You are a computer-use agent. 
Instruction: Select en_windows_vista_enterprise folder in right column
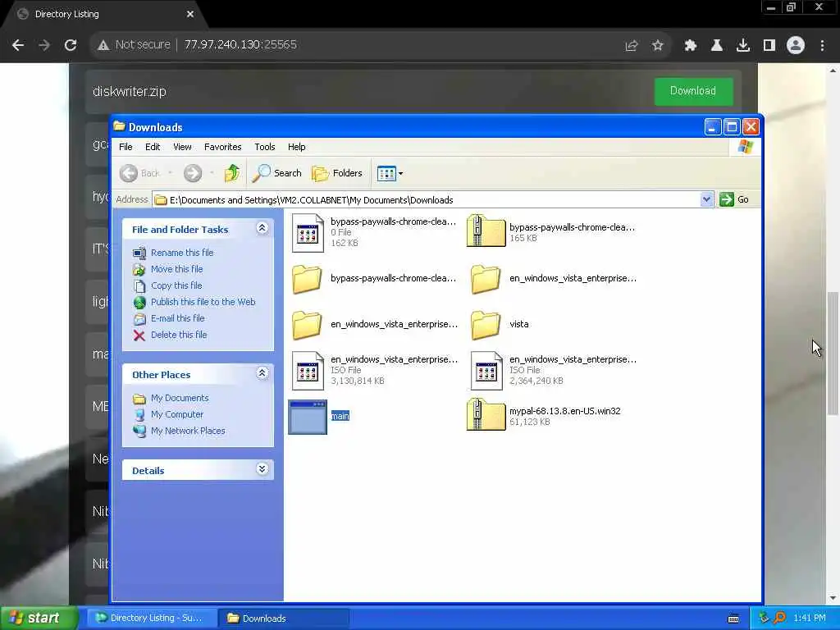(486, 279)
